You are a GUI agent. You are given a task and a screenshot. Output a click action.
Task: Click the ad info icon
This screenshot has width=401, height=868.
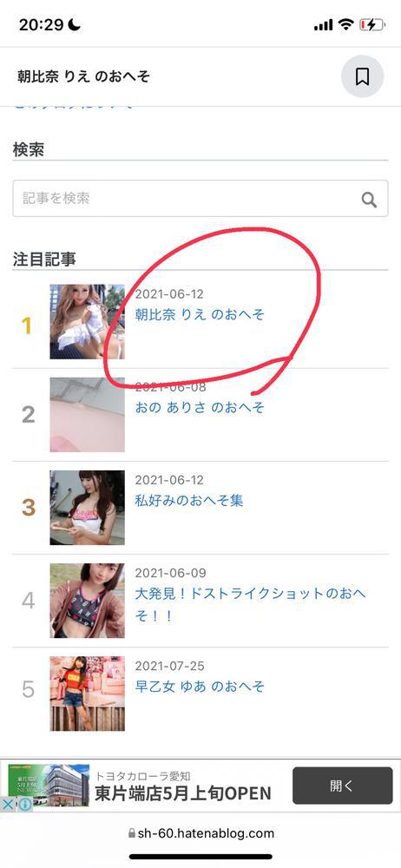click(25, 805)
